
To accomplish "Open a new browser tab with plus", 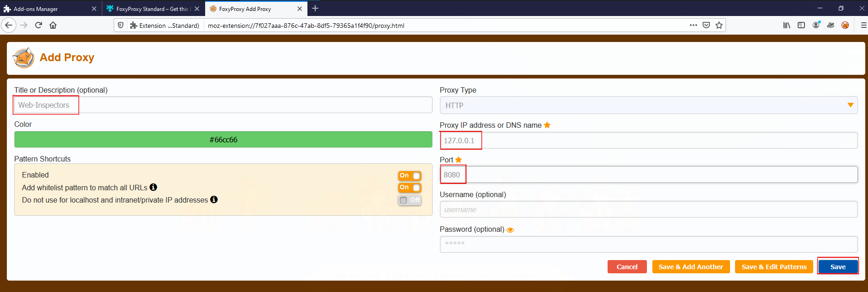I will coord(315,8).
